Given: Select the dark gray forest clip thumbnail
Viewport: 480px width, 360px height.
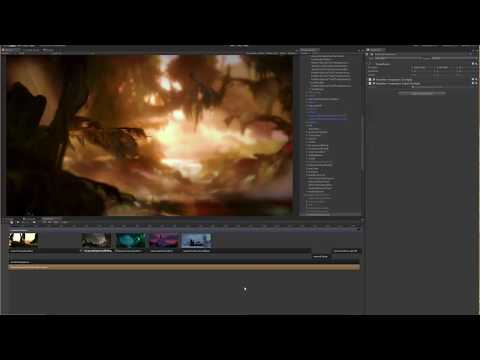Looking at the screenshot, I should pos(96,240).
